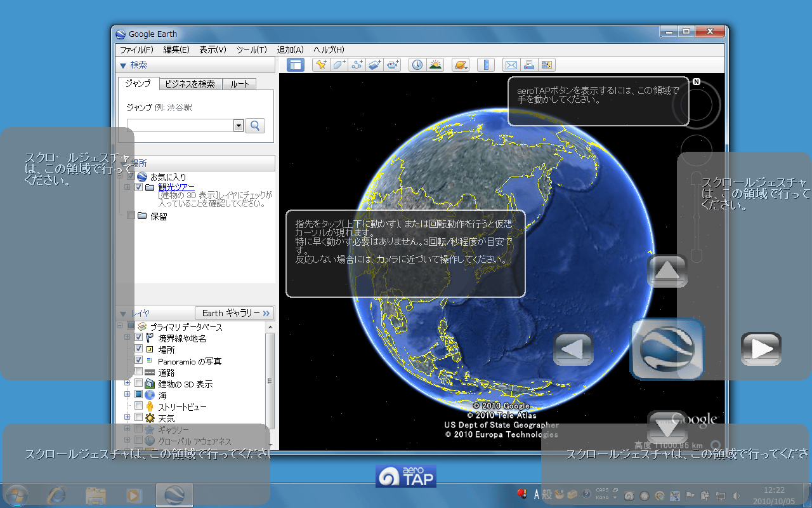The height and width of the screenshot is (508, 812).
Task: Switch to ビジネスを検索 tab
Action: coord(190,84)
